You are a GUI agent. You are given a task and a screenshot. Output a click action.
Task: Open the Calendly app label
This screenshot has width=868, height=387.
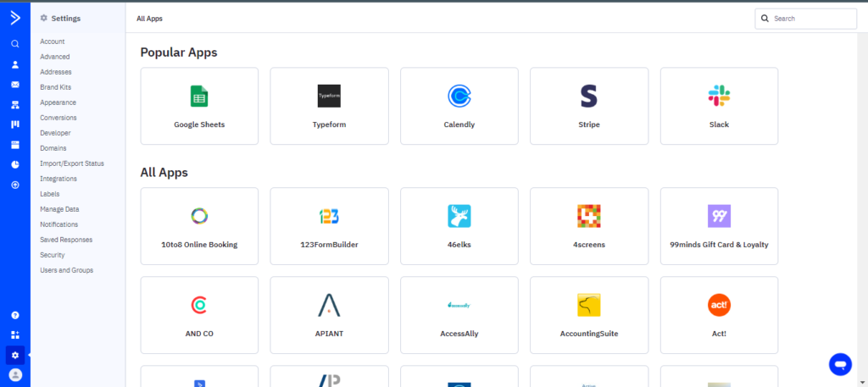(459, 125)
